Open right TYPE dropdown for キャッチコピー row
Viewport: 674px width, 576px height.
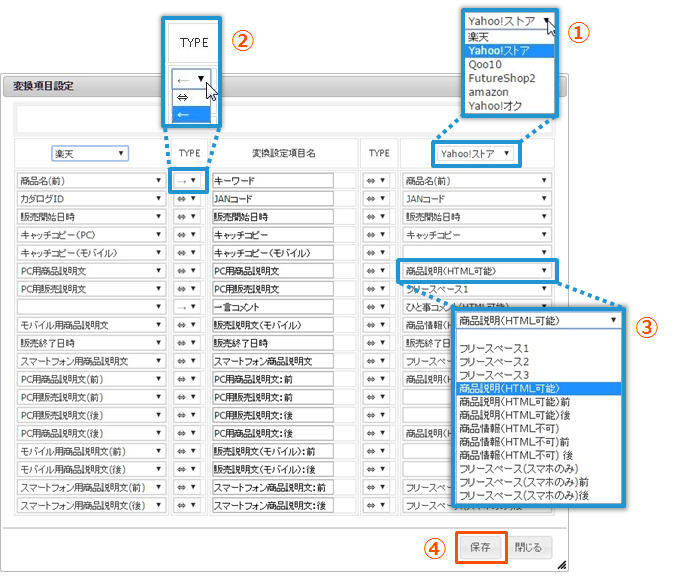[376, 235]
